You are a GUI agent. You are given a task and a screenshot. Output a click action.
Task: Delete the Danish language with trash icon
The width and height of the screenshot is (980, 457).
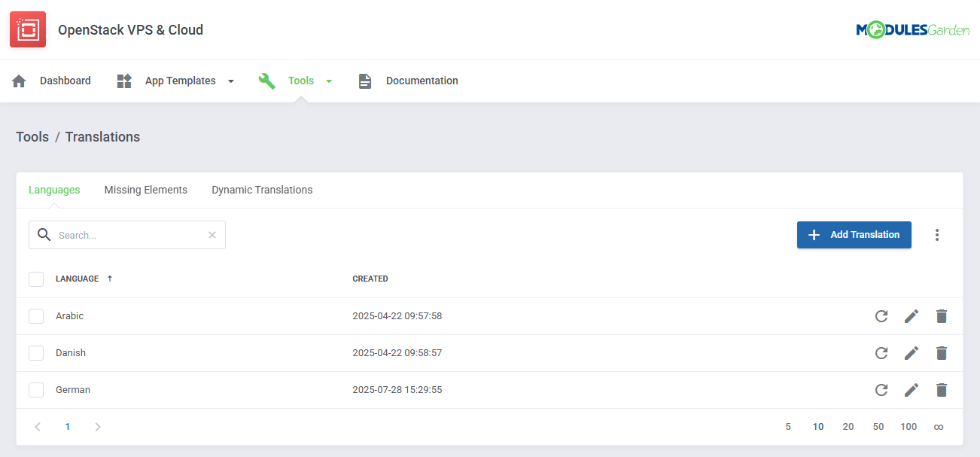click(941, 353)
